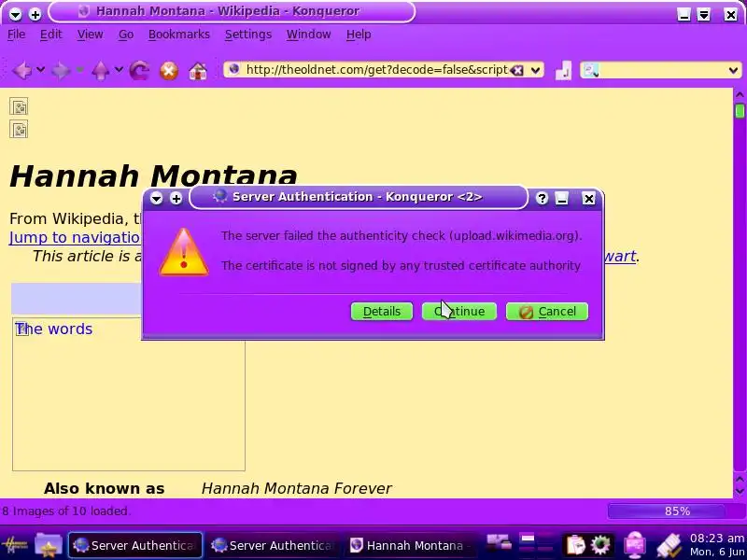
Task: Click the "8 Images of 10 loaded" status text
Action: tap(65, 511)
